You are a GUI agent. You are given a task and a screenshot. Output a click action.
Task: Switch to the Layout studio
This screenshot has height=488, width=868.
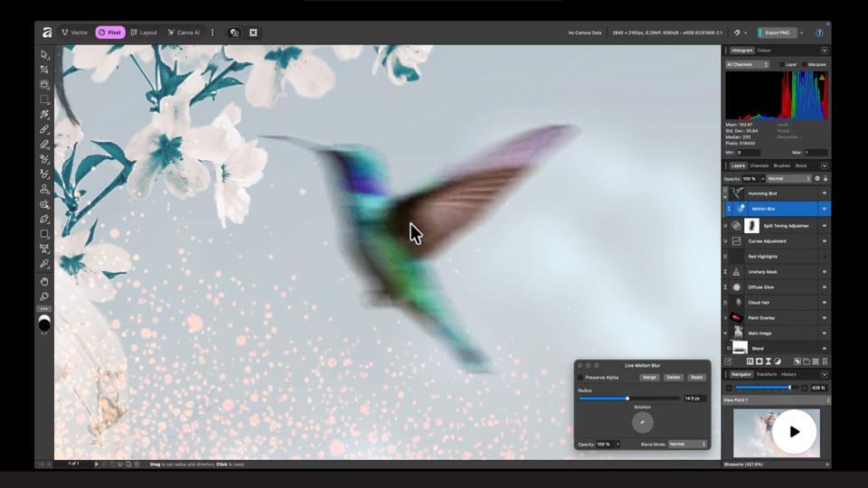(x=144, y=33)
